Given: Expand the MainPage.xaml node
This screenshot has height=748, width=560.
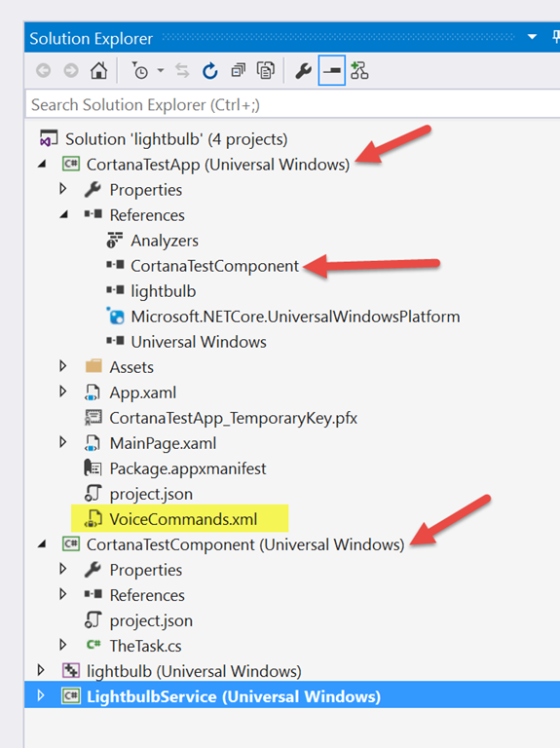Looking at the screenshot, I should 63,442.
